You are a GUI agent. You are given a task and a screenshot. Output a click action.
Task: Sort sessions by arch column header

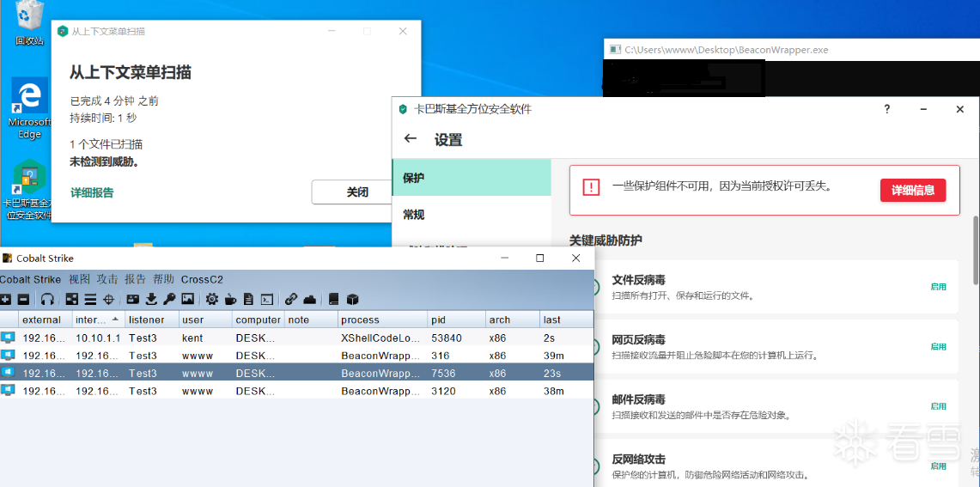pyautogui.click(x=513, y=320)
